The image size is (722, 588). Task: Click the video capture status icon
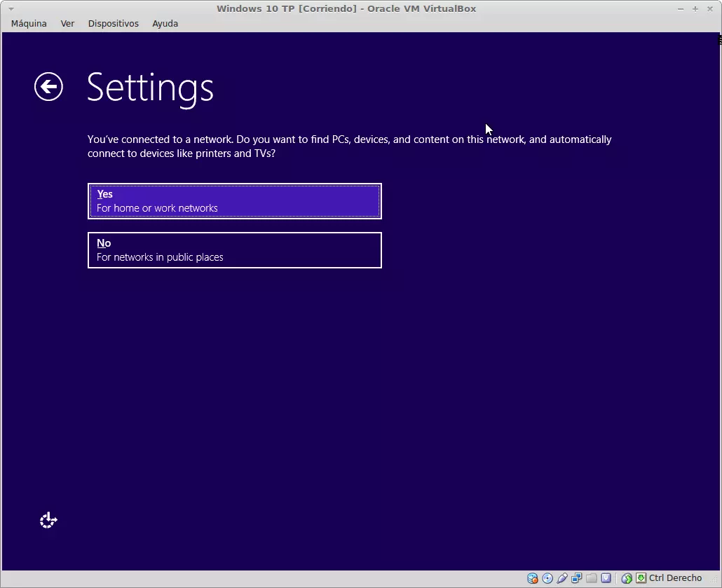[x=606, y=578]
